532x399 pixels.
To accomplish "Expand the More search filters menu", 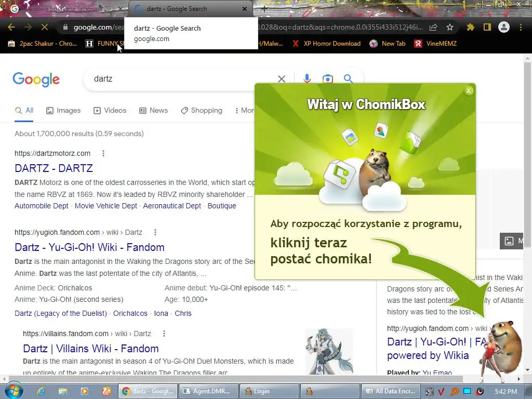I will point(244,111).
